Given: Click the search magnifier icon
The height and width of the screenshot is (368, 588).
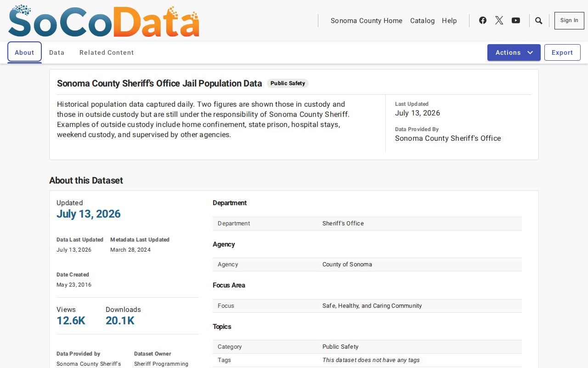Looking at the screenshot, I should (x=539, y=21).
